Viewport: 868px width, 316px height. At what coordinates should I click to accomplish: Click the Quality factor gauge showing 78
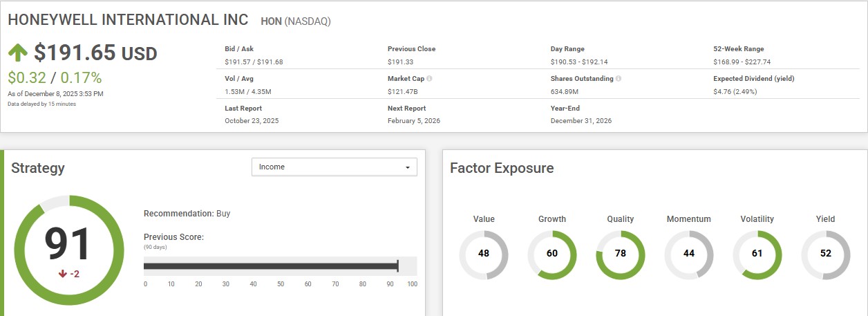coord(620,254)
